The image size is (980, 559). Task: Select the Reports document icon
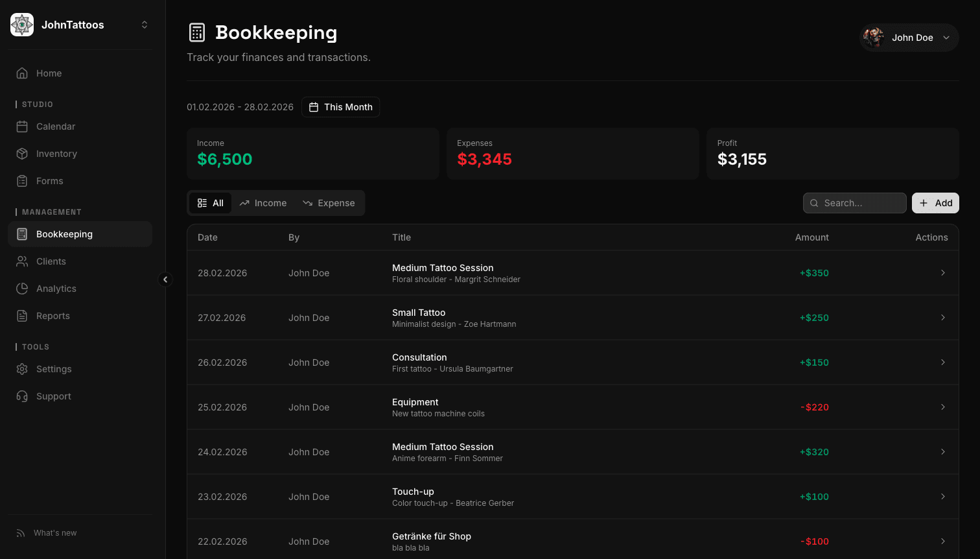[22, 316]
